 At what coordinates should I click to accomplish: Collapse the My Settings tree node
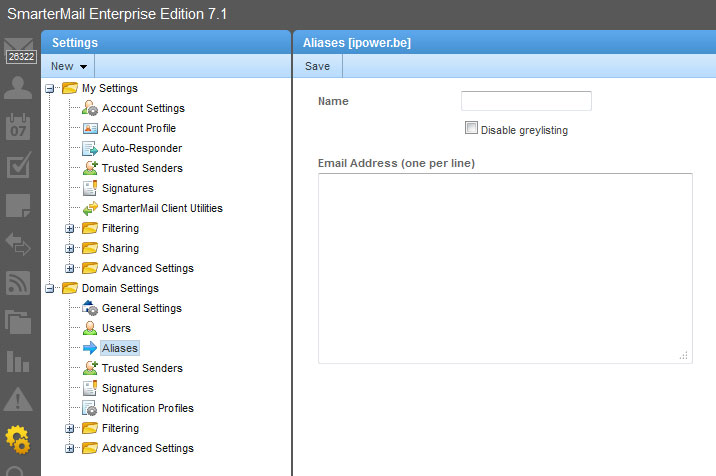(51, 88)
